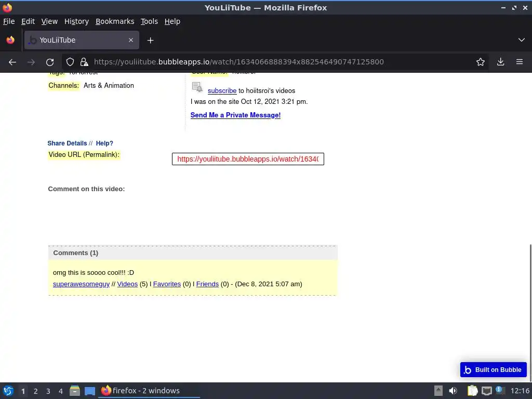Click the address bar URL

239,62
